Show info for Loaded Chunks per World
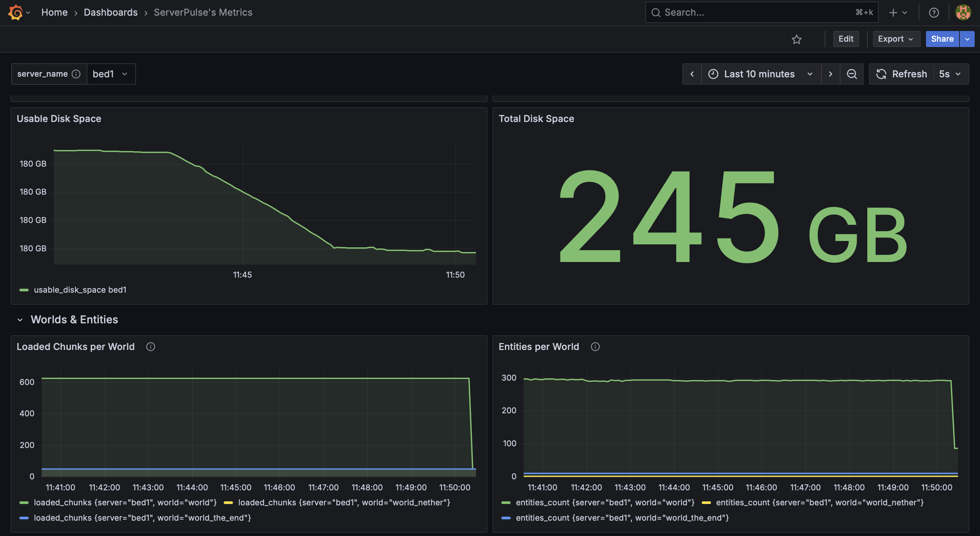Image resolution: width=980 pixels, height=536 pixels. (151, 347)
